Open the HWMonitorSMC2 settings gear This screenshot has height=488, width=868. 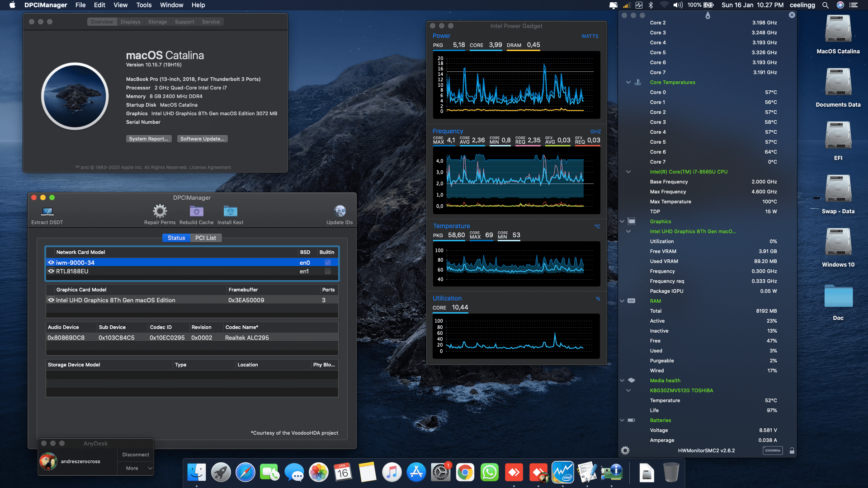pos(625,450)
